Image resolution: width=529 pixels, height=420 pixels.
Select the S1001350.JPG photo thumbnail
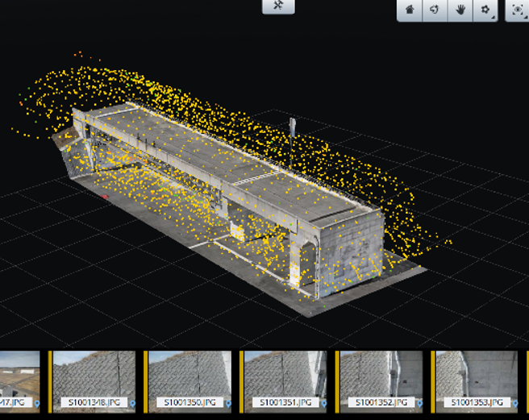190,382
